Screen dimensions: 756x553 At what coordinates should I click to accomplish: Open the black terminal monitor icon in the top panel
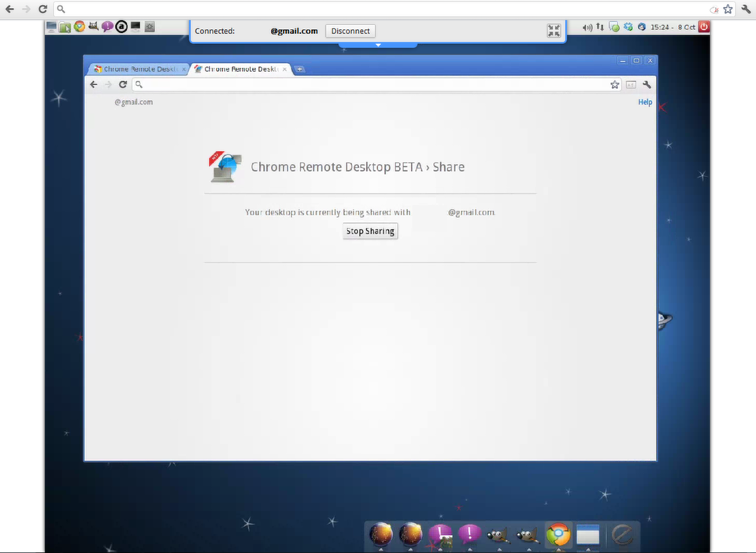coord(135,27)
